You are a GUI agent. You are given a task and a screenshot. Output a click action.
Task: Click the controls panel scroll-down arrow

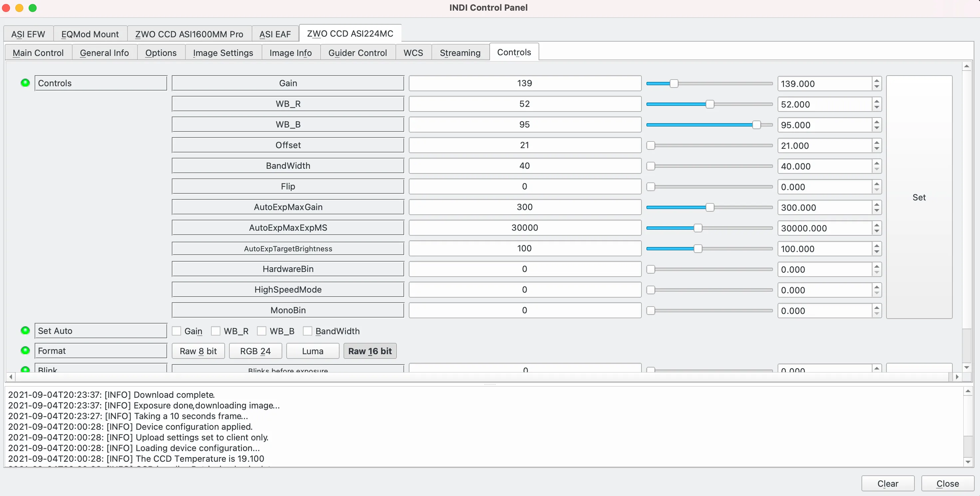click(x=967, y=368)
